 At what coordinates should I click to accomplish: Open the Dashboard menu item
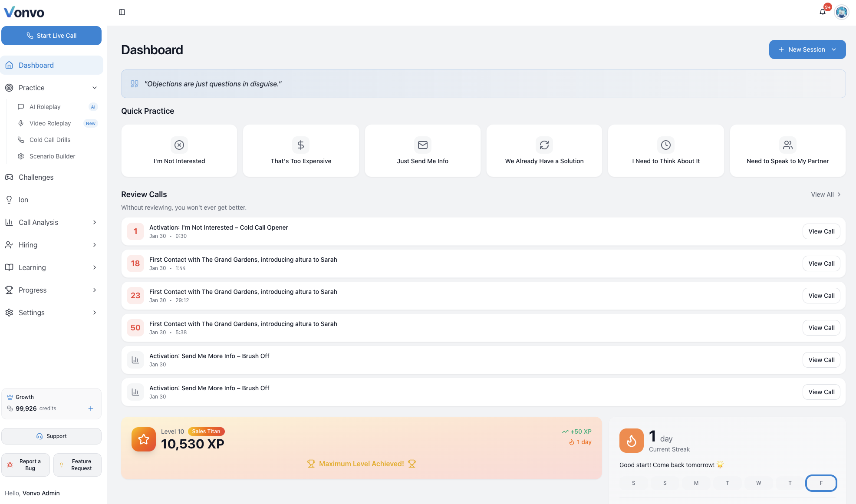click(x=36, y=65)
